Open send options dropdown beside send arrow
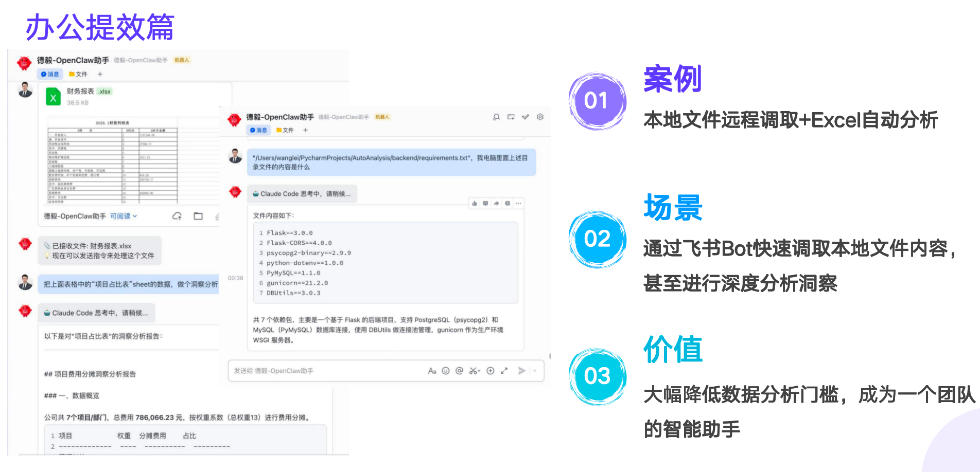 (x=535, y=371)
